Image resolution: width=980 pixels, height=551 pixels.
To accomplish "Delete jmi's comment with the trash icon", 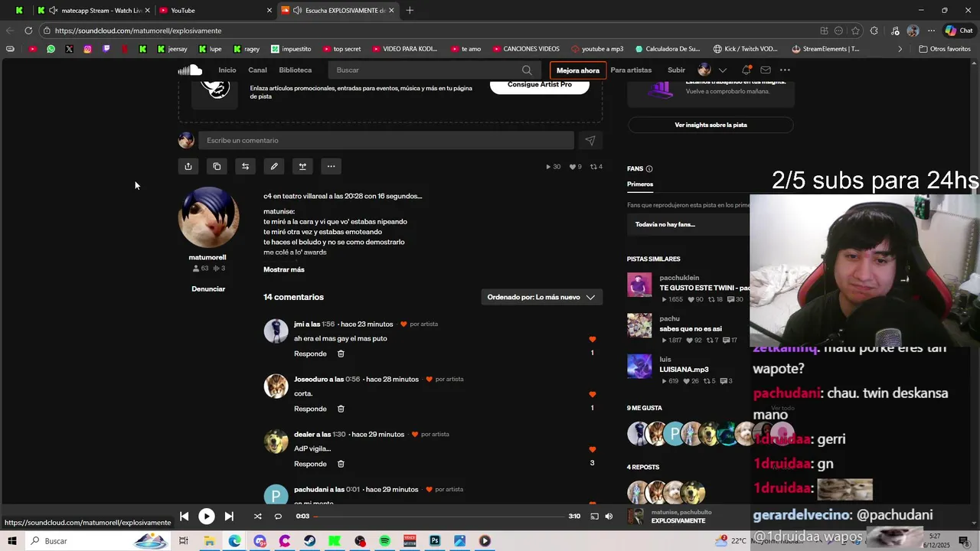I will pos(341,354).
